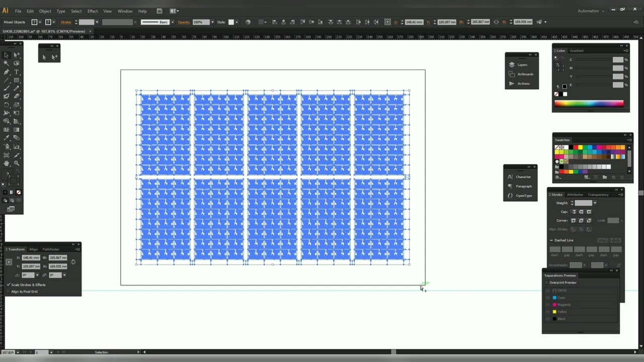The height and width of the screenshot is (362, 644).
Task: Toggle the constrain proportions link in Transform panel
Action: [x=73, y=262]
